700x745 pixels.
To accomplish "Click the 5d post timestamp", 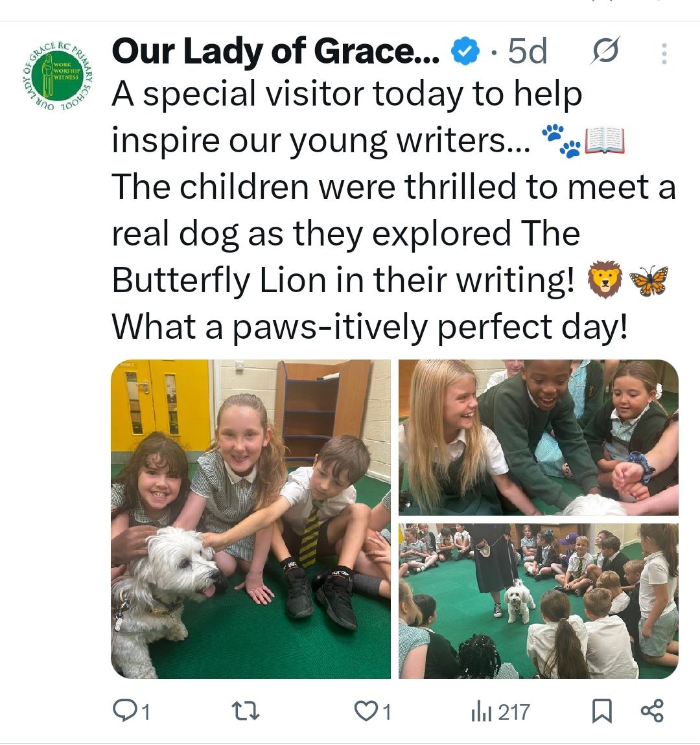I will [x=527, y=51].
